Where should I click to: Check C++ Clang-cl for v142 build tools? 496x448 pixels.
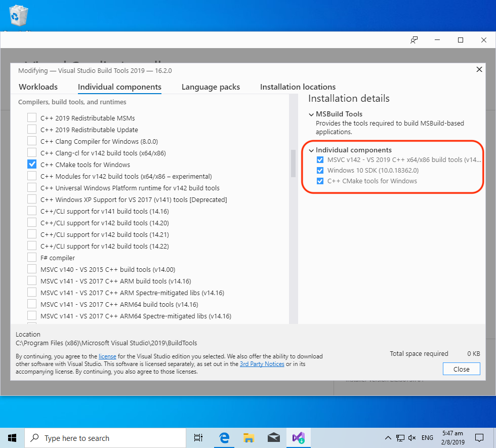tap(32, 153)
